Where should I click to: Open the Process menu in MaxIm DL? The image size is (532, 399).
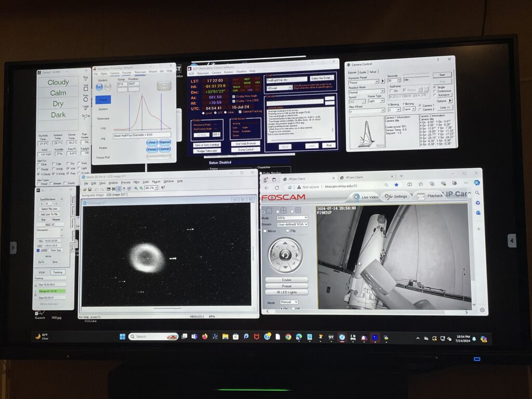[x=126, y=182]
